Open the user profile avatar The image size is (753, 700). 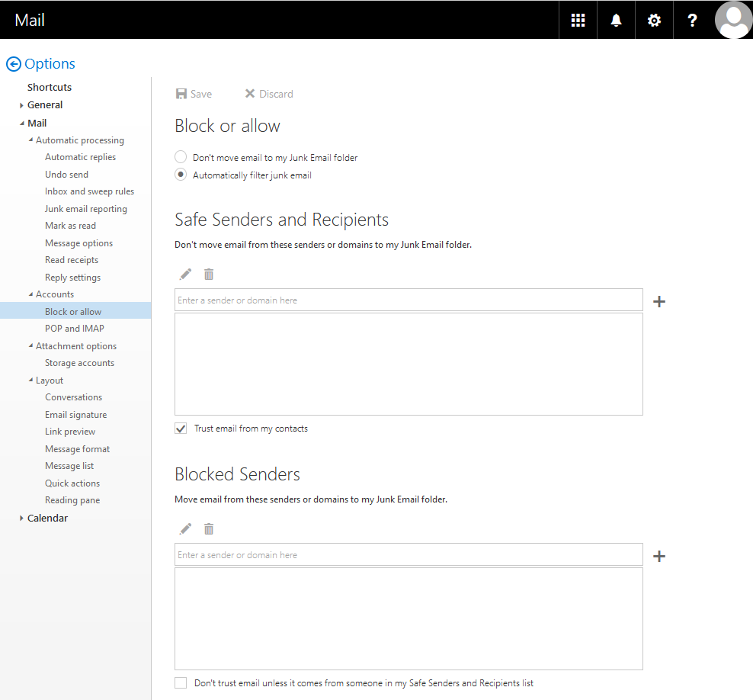(x=733, y=20)
